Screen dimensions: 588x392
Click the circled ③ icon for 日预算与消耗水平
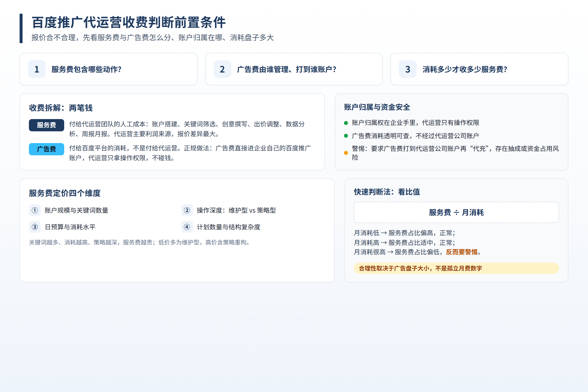[35, 227]
